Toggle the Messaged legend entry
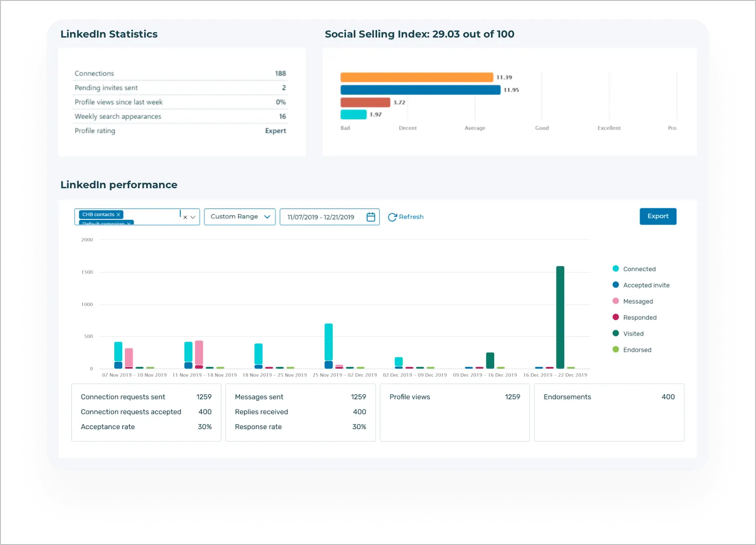The width and height of the screenshot is (756, 545). 632,301
